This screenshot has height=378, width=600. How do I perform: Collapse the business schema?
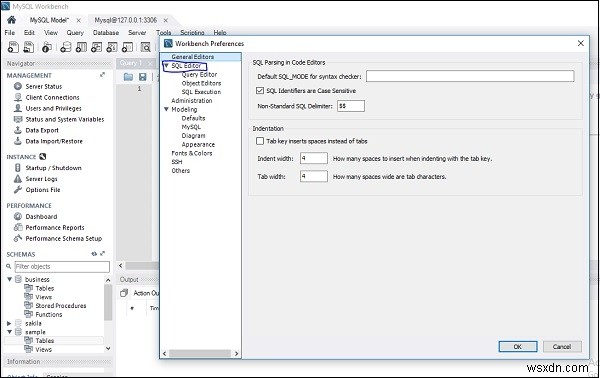tap(10, 279)
